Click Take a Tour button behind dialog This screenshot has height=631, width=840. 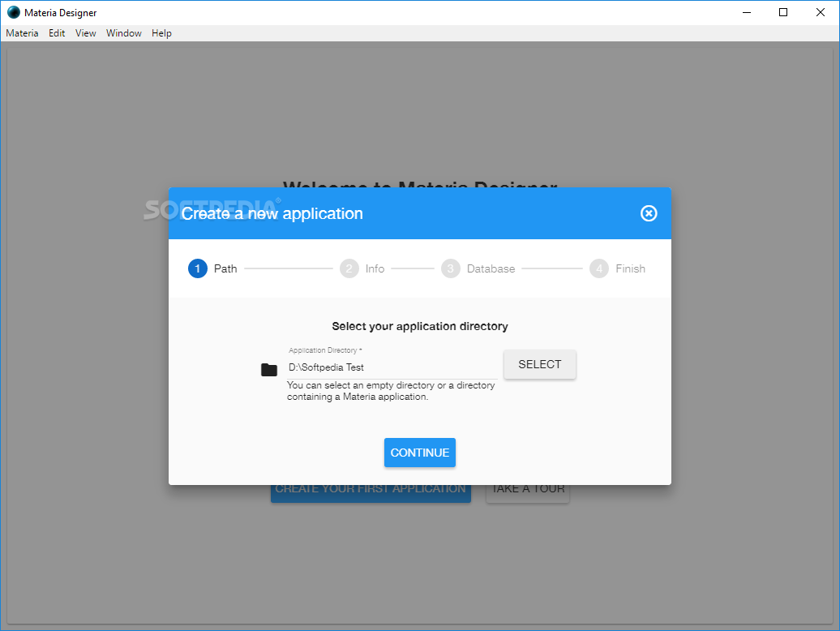tap(528, 493)
